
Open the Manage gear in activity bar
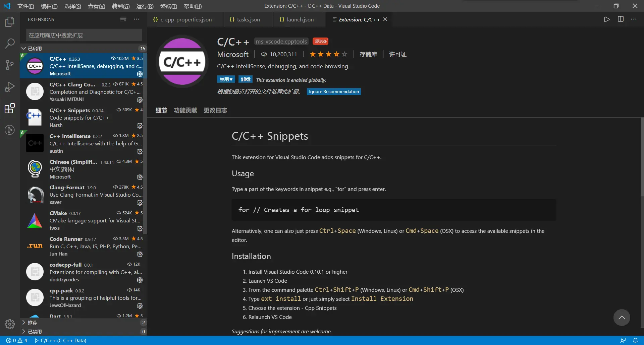pos(10,324)
